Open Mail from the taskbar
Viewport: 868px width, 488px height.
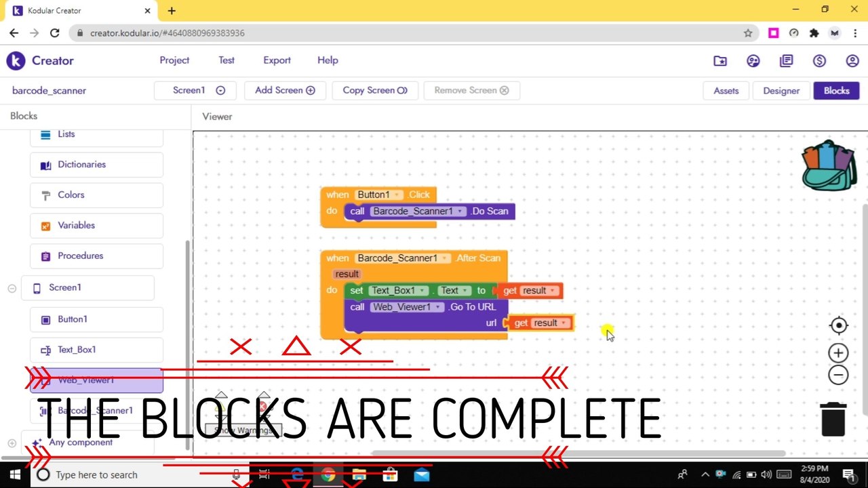click(421, 474)
